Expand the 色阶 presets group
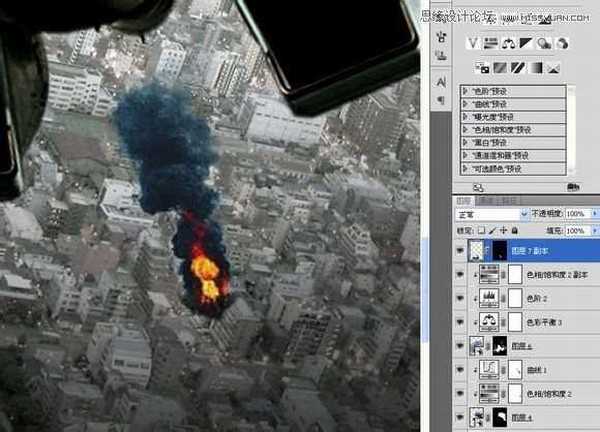This screenshot has width=600, height=432. (466, 91)
